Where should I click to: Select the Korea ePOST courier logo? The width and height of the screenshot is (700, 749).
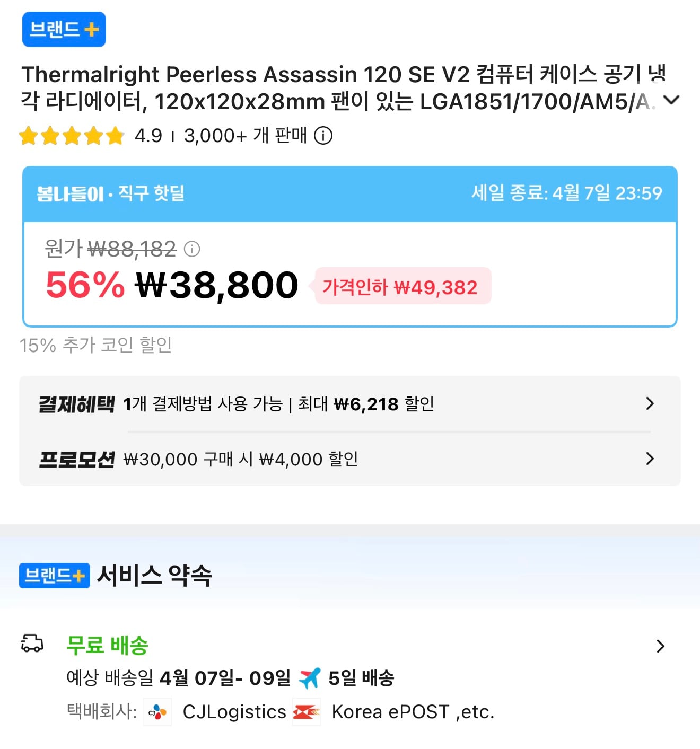tap(307, 712)
